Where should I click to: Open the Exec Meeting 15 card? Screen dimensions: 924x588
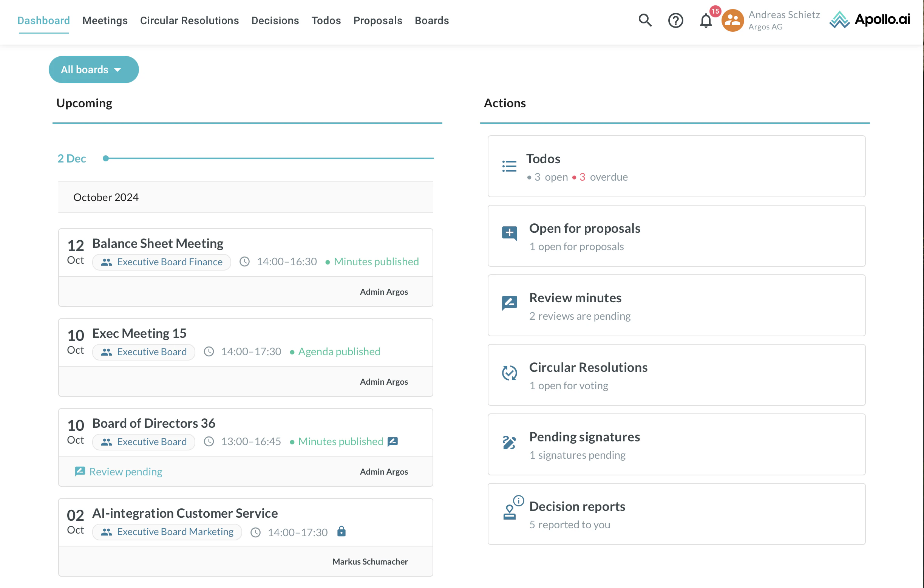139,333
